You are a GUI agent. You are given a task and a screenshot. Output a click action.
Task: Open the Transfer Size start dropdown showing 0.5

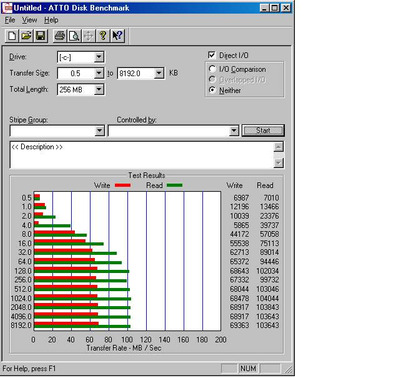99,73
